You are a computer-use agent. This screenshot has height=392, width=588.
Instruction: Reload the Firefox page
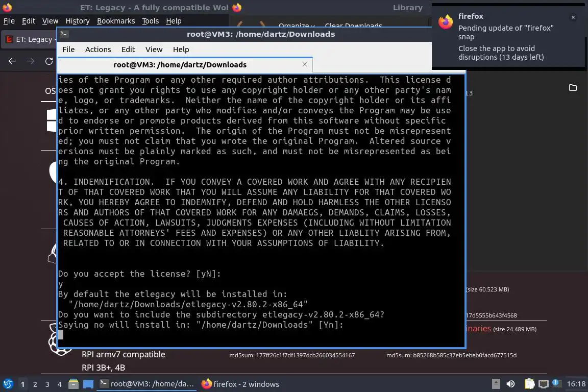coord(49,61)
